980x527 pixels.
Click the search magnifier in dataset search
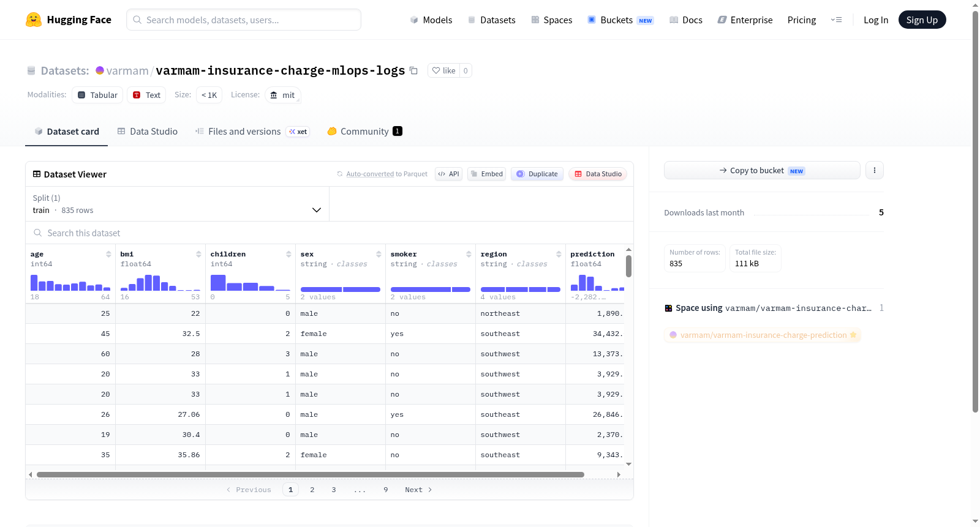pos(38,233)
